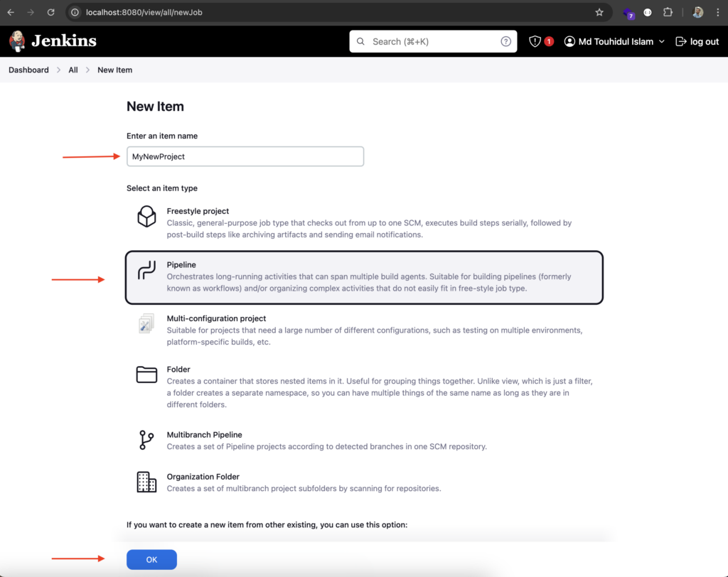The width and height of the screenshot is (728, 577).
Task: Click the Jenkins logo mascot icon
Action: [x=17, y=41]
